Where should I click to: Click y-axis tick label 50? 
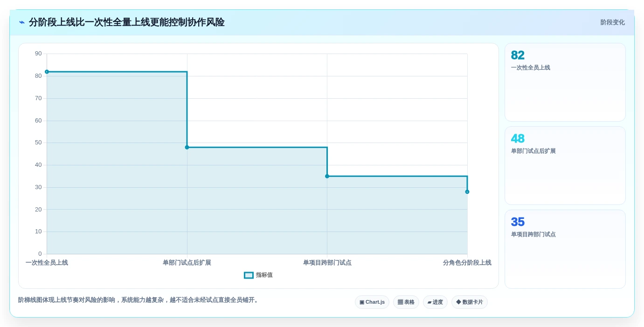pyautogui.click(x=38, y=143)
